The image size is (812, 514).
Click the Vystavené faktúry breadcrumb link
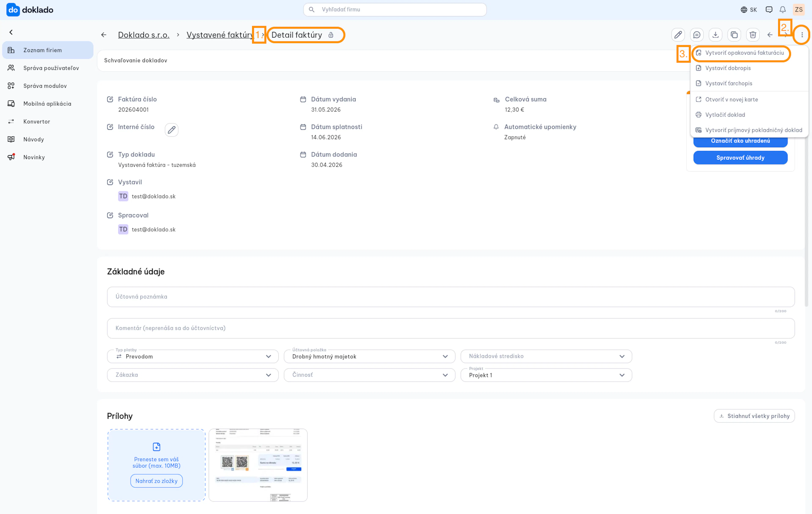pos(220,35)
